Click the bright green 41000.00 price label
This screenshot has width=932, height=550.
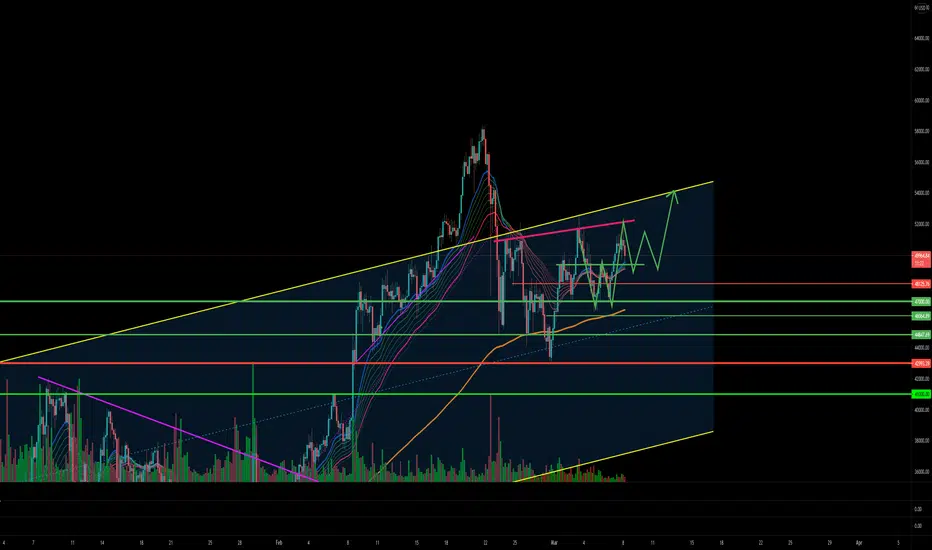[921, 394]
